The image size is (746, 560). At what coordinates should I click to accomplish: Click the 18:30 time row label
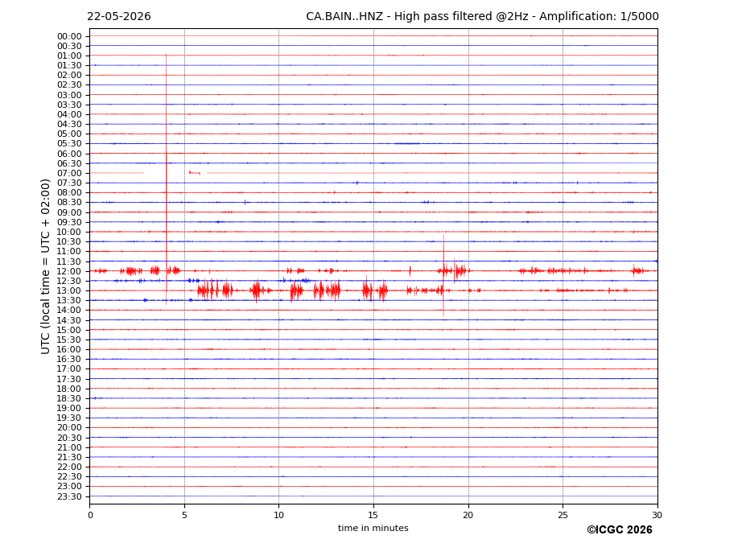pyautogui.click(x=69, y=398)
